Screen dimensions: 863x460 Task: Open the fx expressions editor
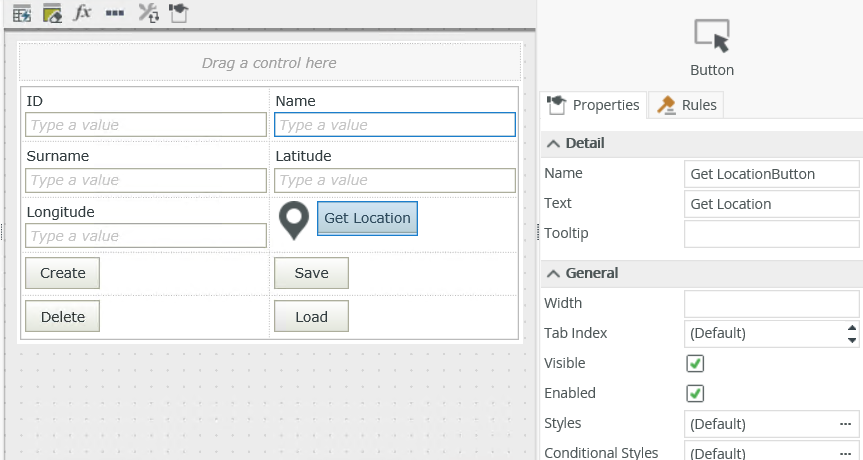[84, 13]
